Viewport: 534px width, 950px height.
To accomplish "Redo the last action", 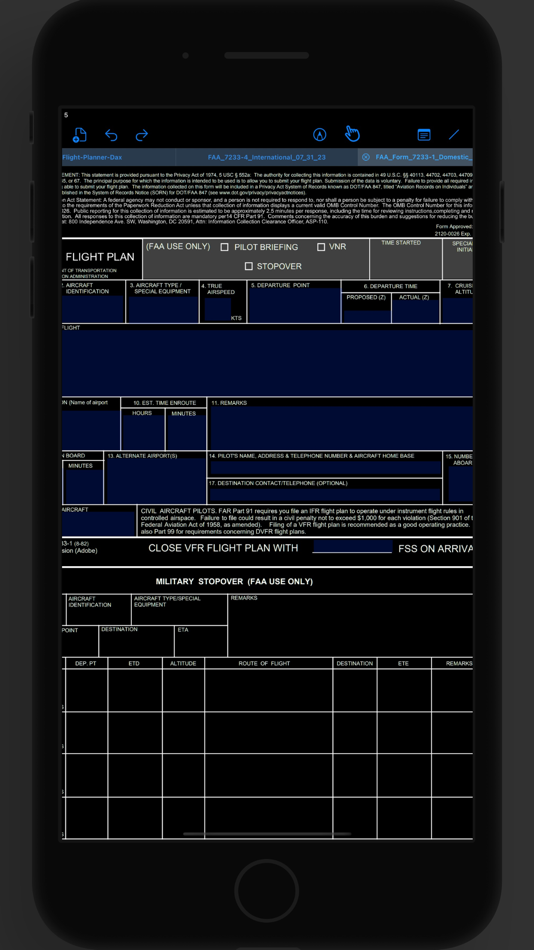I will (x=142, y=135).
